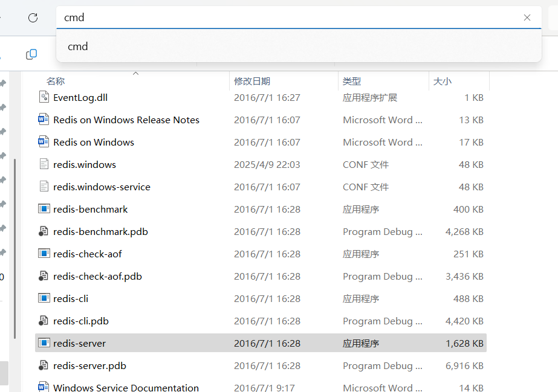Clear the address bar with the X button
Screen dimensions: 558x392
coord(527,18)
